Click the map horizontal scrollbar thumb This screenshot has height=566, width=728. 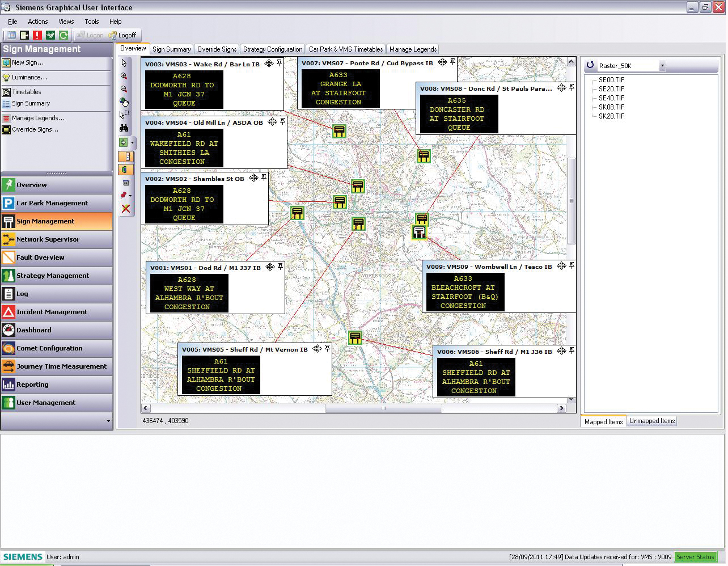383,408
